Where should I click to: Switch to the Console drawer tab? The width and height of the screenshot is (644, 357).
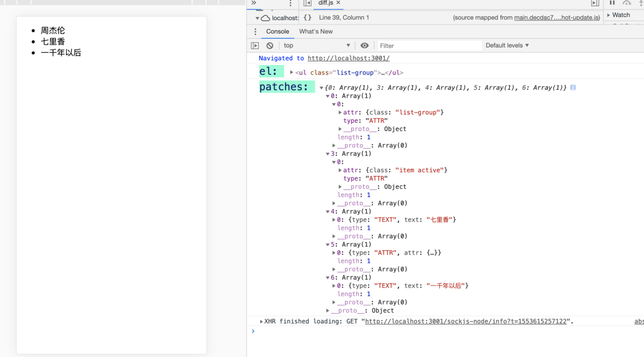(x=277, y=32)
